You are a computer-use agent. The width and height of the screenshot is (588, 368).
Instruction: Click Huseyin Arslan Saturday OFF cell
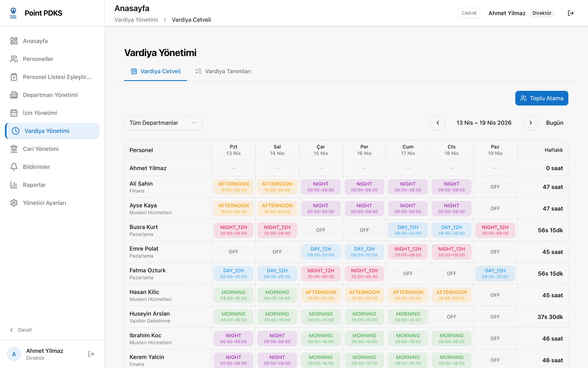[451, 317]
